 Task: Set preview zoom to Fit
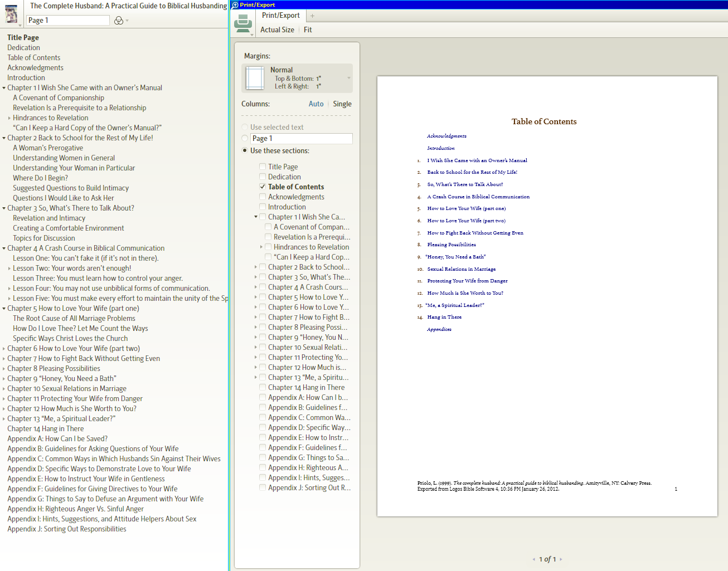point(308,30)
